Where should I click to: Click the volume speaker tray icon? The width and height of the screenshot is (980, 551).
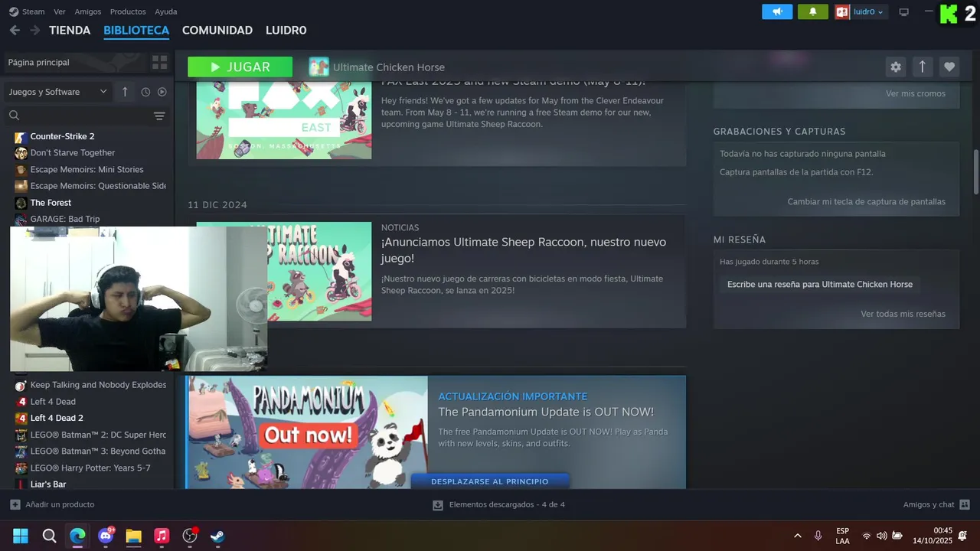(x=881, y=536)
